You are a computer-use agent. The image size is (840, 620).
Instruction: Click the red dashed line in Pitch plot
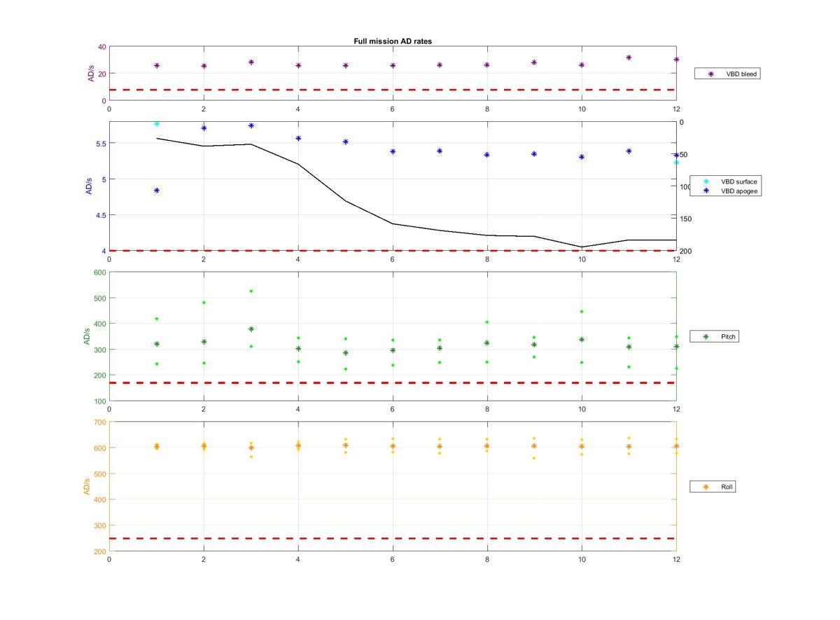(x=393, y=383)
